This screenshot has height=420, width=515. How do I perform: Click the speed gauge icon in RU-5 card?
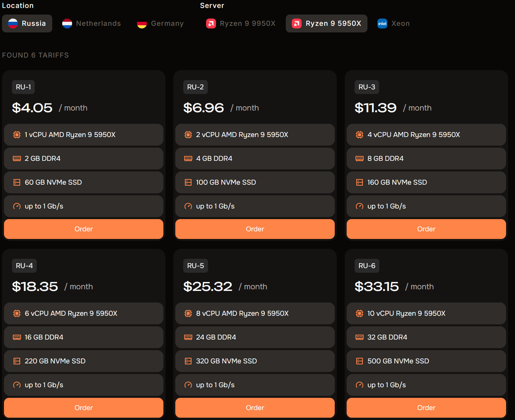coord(188,385)
